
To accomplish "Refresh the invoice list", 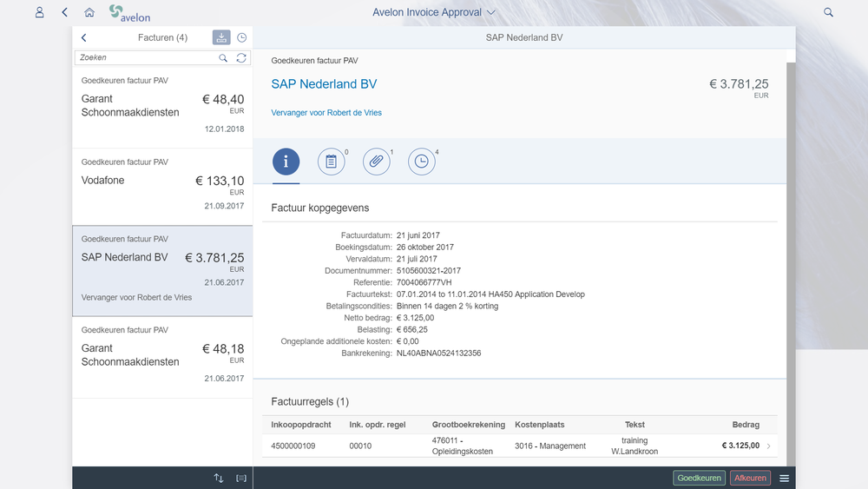I will [x=241, y=57].
